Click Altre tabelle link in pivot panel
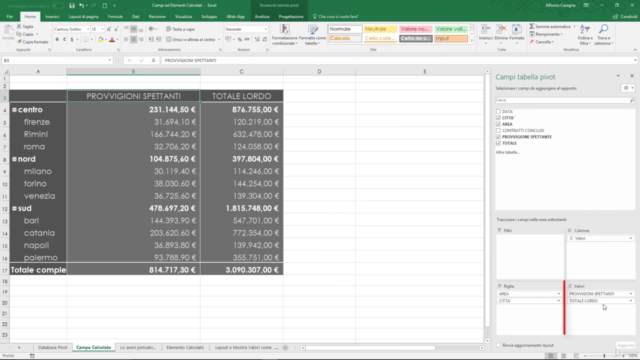The width and height of the screenshot is (640, 360). [508, 152]
